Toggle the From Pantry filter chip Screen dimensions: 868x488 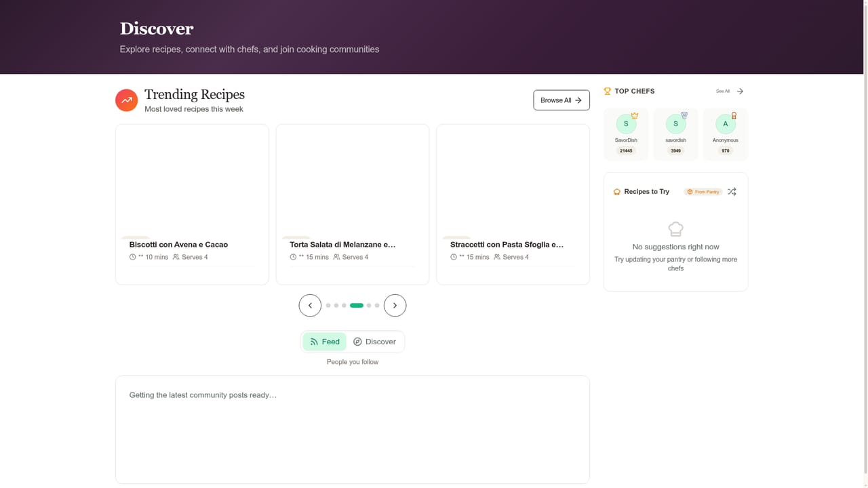[x=703, y=192]
